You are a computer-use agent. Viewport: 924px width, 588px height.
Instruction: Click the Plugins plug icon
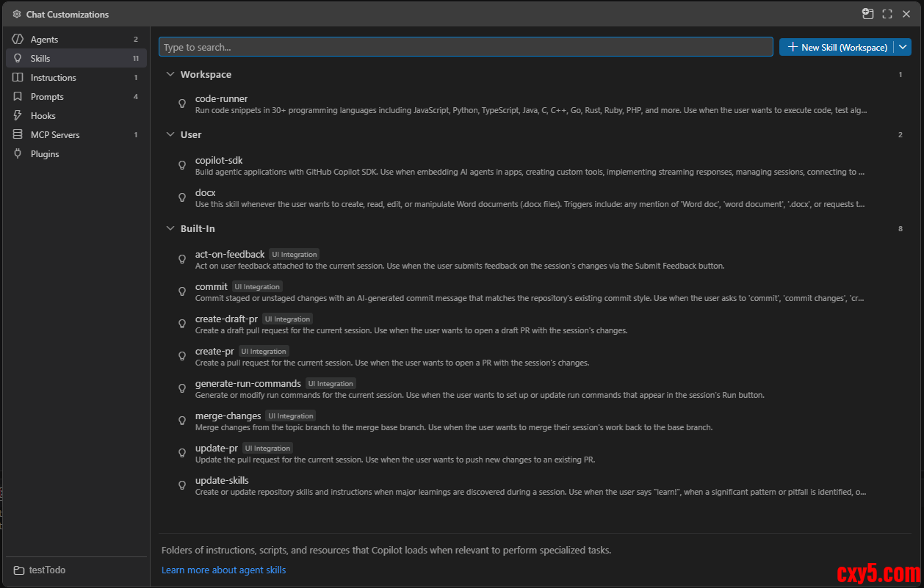tap(18, 153)
